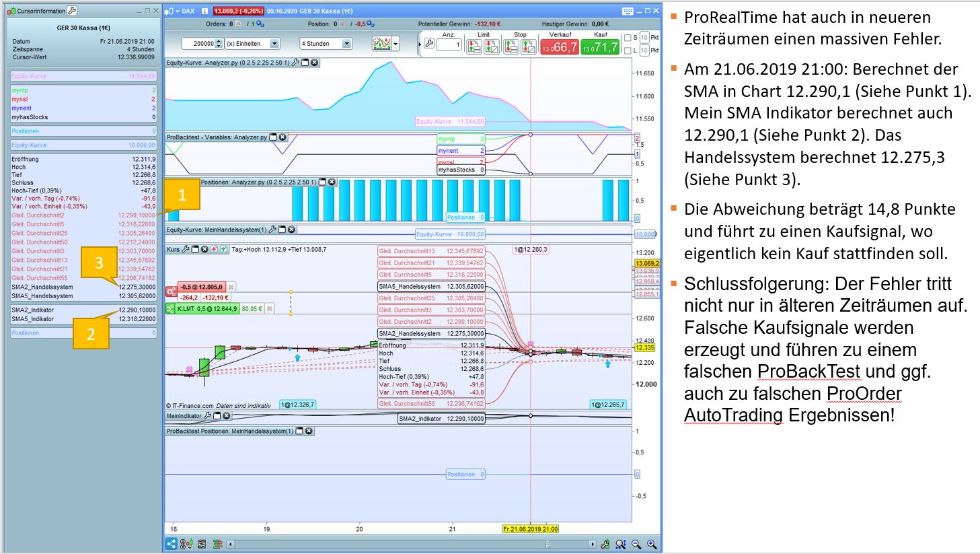Expand the indicator icon dropdown arrow
This screenshot has height=554, width=980.
tap(396, 44)
